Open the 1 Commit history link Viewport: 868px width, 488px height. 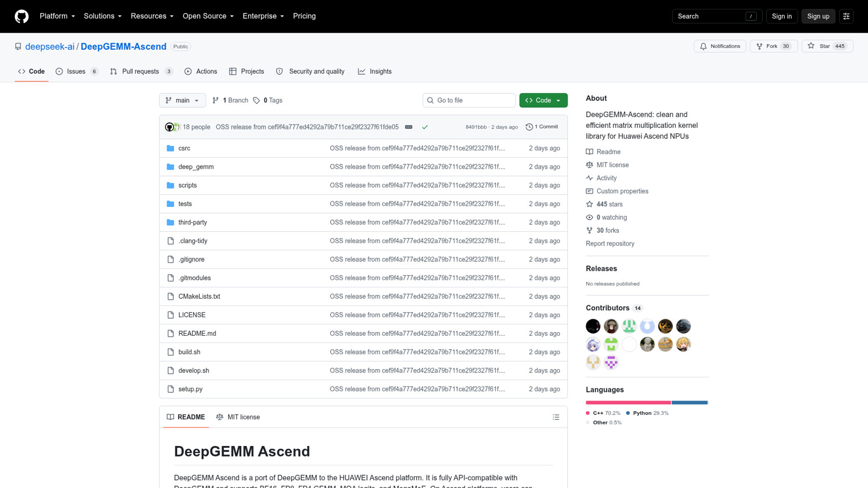point(542,127)
